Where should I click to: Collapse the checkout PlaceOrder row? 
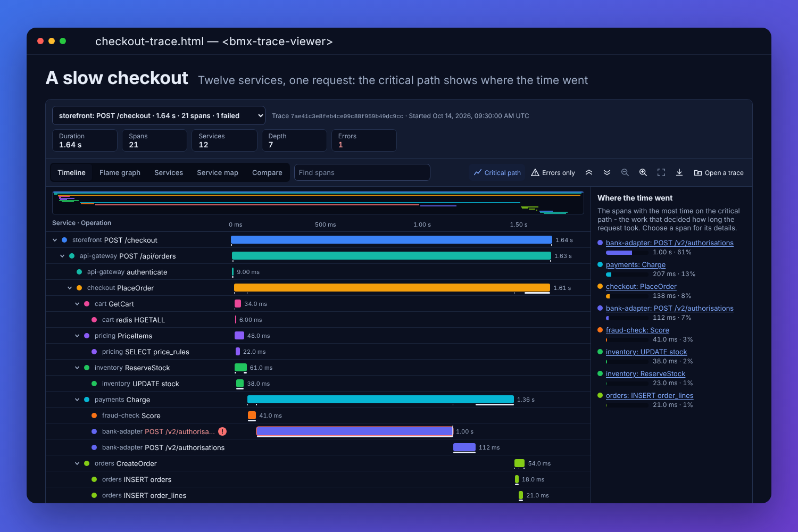(70, 288)
